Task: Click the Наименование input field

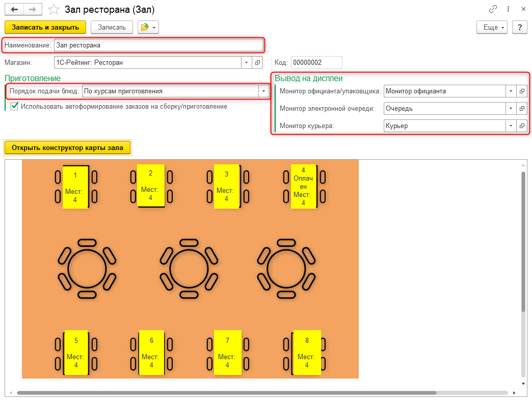Action: pyautogui.click(x=158, y=45)
